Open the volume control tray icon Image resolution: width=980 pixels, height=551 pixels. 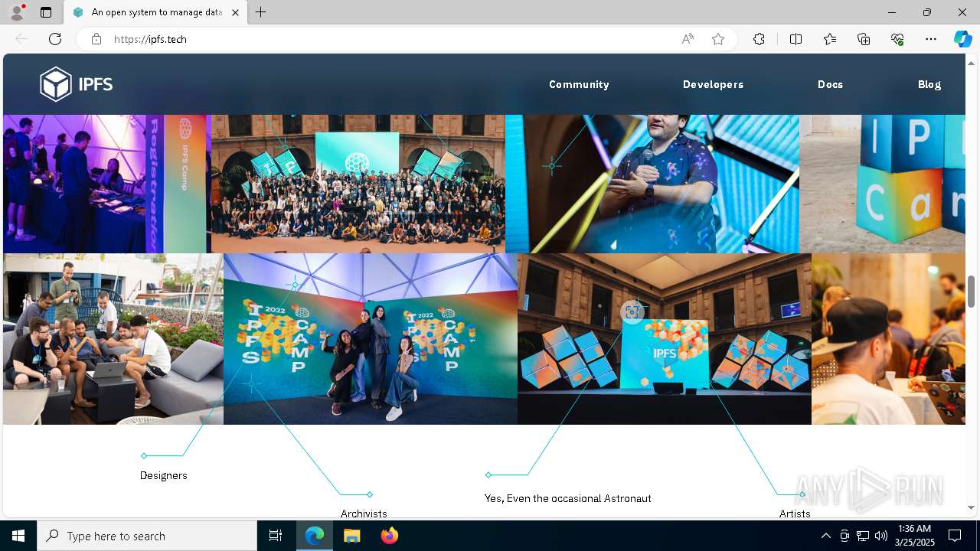click(880, 536)
